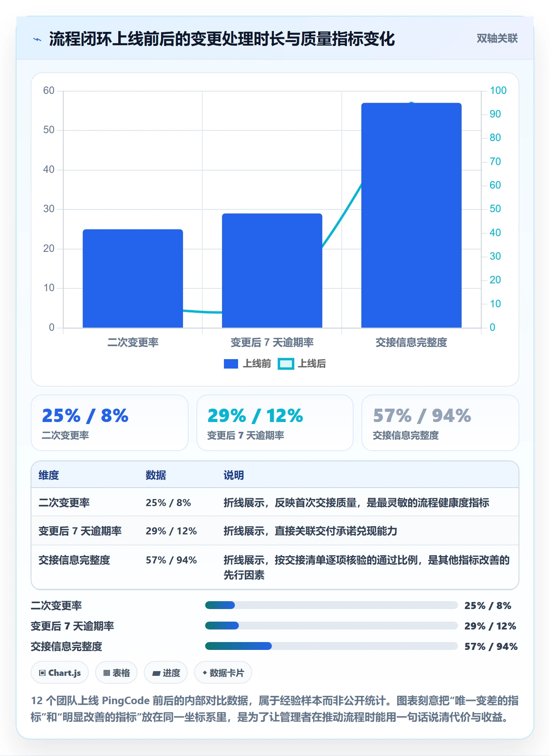This screenshot has width=550, height=756.
Task: Click the diamond icon in the 数据卡片 tag
Action: point(205,673)
